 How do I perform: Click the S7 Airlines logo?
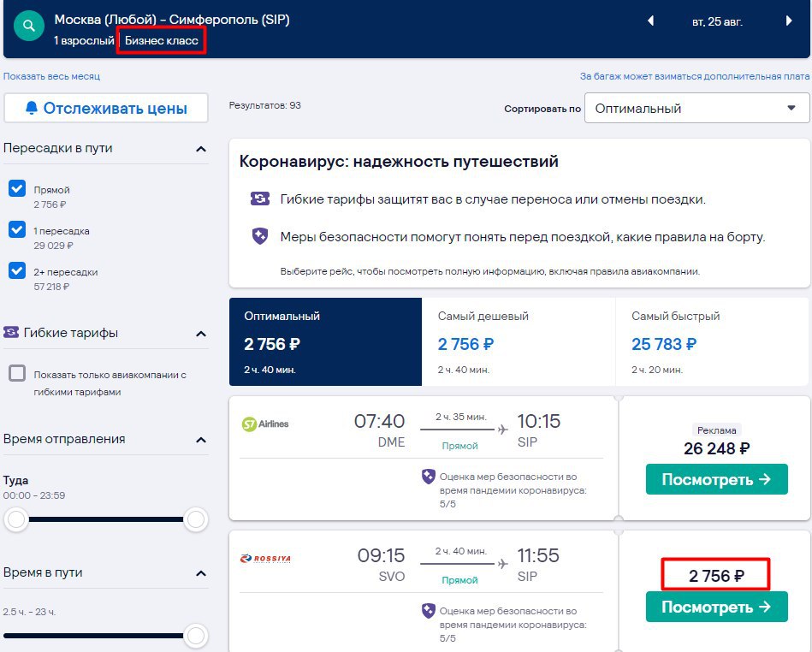(265, 424)
